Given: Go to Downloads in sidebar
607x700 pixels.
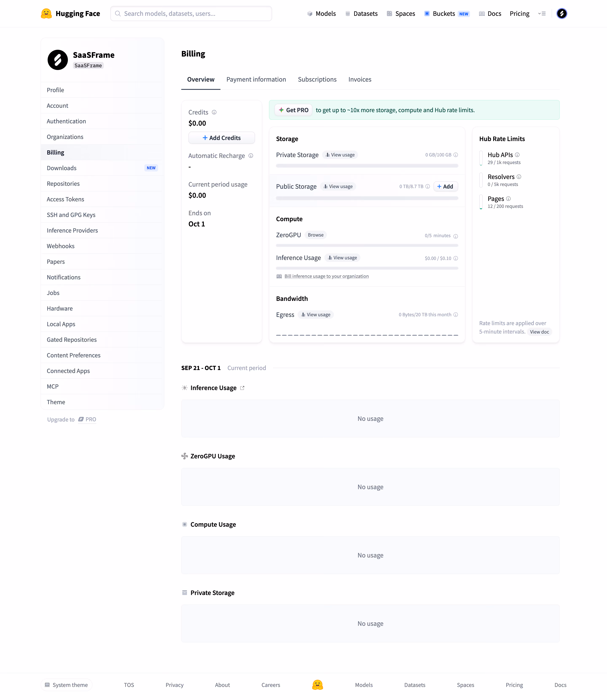Looking at the screenshot, I should point(102,168).
